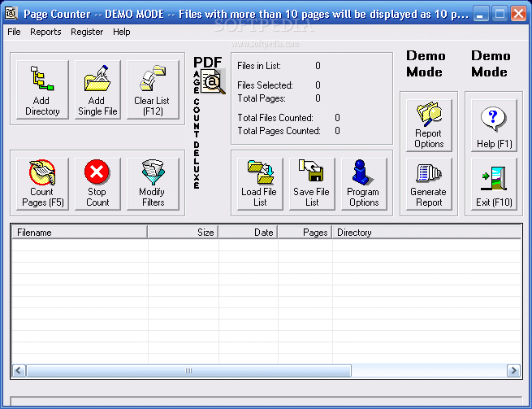Open the Help menu
The image size is (532, 409).
[122, 32]
